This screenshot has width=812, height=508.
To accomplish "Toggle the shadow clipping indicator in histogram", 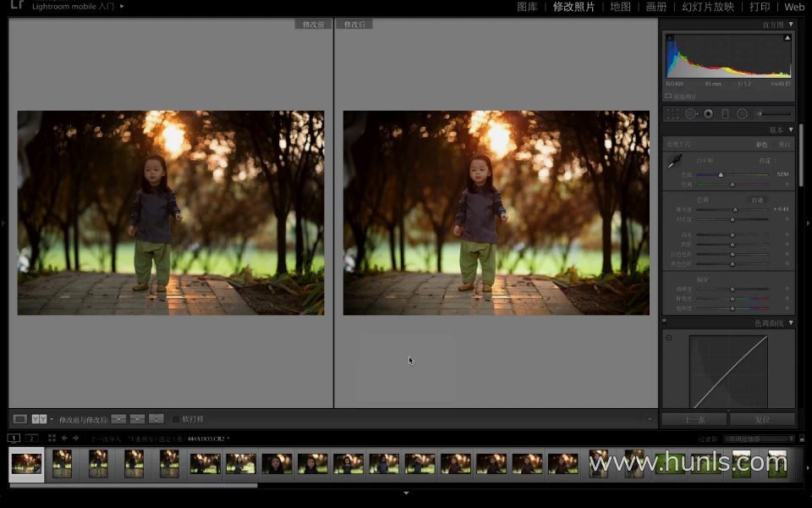I will [x=669, y=38].
